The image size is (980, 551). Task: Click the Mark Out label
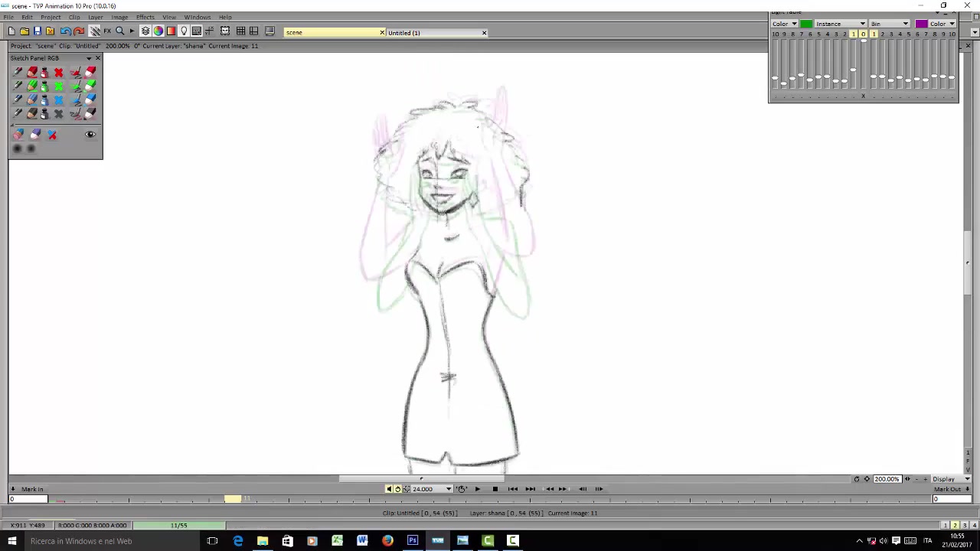click(x=947, y=490)
